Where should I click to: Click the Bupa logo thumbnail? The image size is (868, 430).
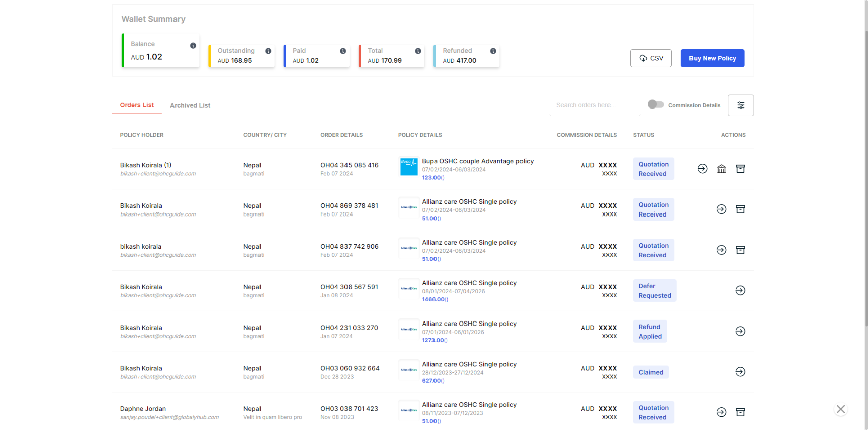(409, 167)
